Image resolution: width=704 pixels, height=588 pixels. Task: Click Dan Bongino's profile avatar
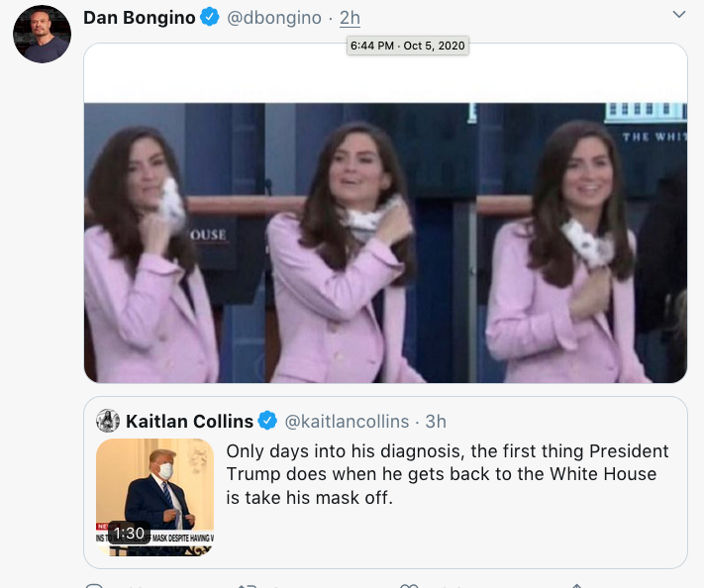coord(42,34)
